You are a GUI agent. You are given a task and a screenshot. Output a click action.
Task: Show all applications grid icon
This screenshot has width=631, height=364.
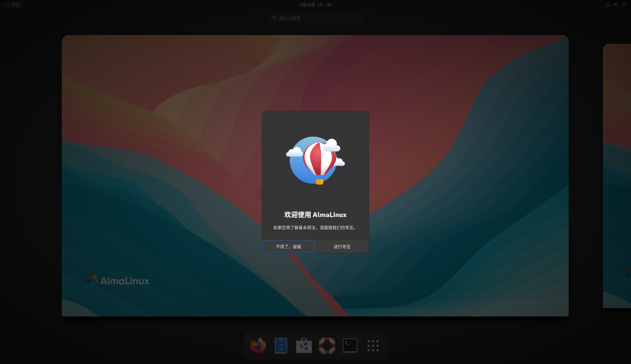pyautogui.click(x=373, y=345)
